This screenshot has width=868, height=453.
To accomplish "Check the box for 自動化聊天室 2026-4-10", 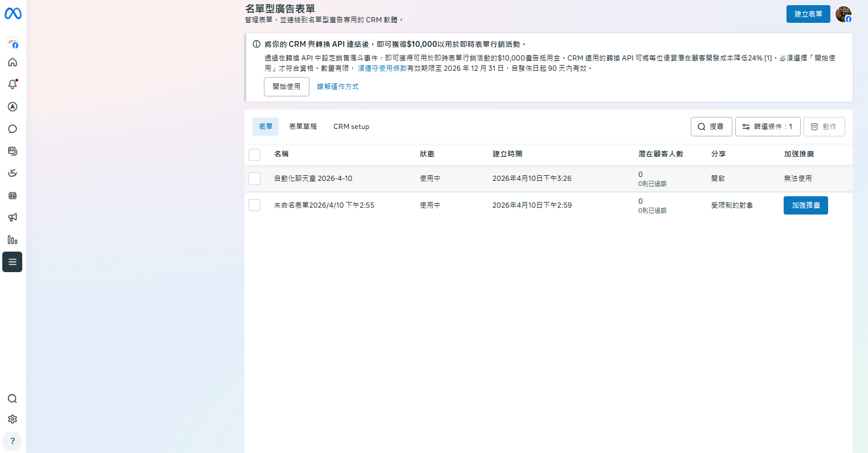I will (x=255, y=179).
